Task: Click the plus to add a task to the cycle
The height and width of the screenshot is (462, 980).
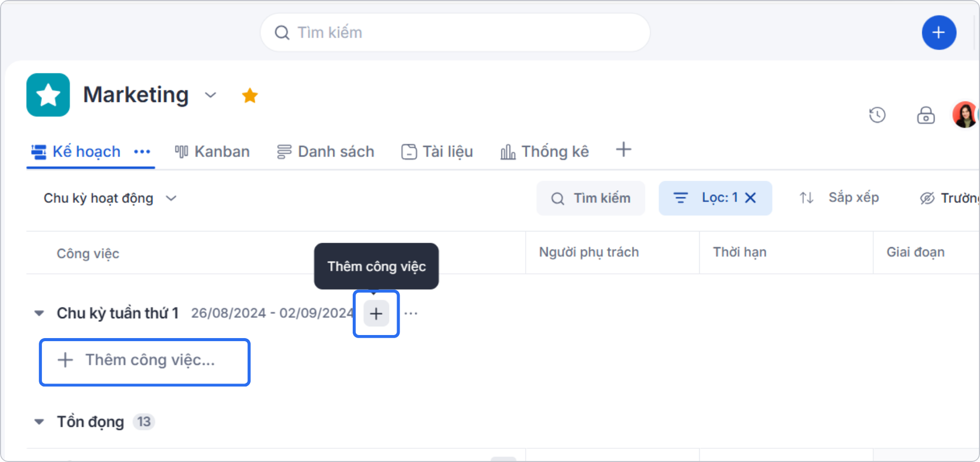Action: tap(376, 313)
